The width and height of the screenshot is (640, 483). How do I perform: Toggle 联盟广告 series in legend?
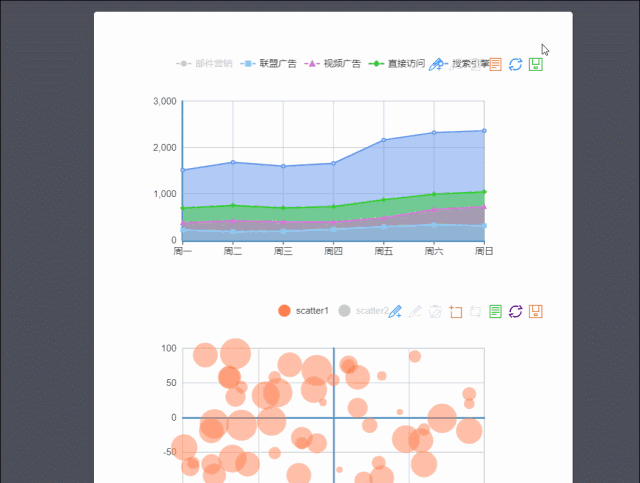click(268, 64)
